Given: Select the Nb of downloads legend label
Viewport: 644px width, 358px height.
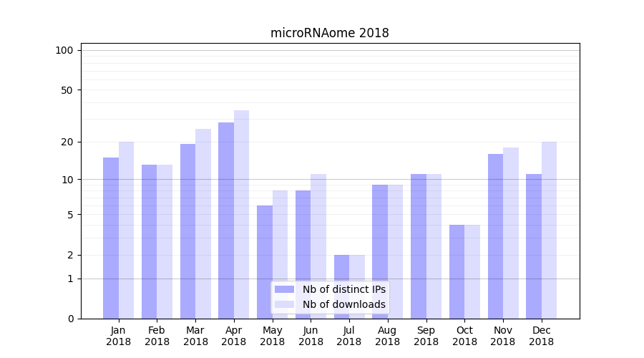Looking at the screenshot, I should 343,304.
